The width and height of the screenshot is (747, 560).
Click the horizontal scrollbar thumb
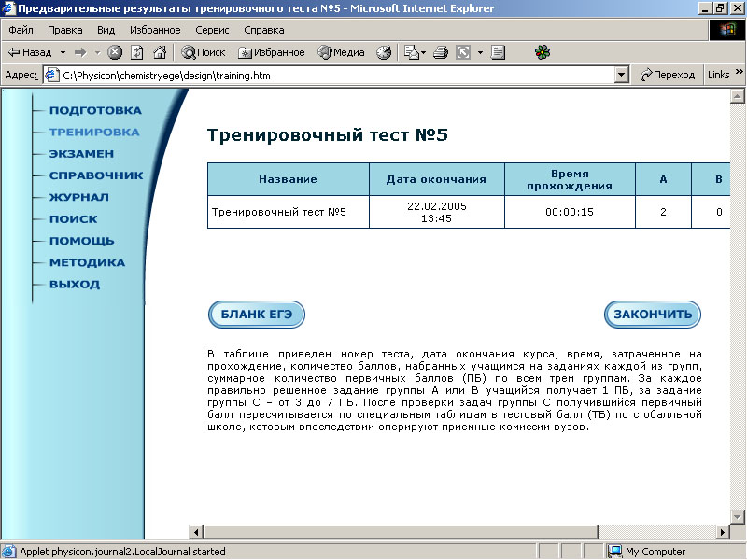click(x=401, y=532)
